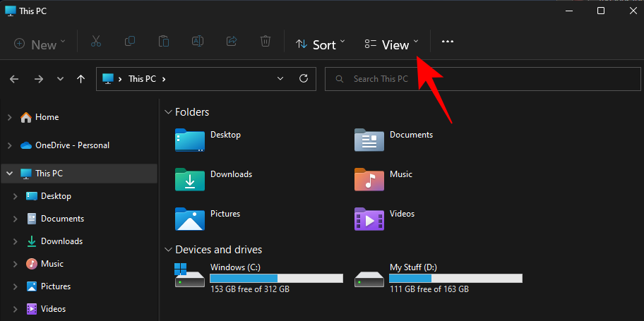Expand the Videos node in sidebar
The width and height of the screenshot is (644, 321).
tap(16, 309)
